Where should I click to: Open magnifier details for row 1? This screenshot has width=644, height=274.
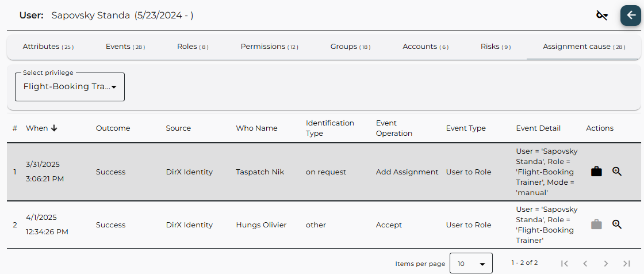point(617,172)
